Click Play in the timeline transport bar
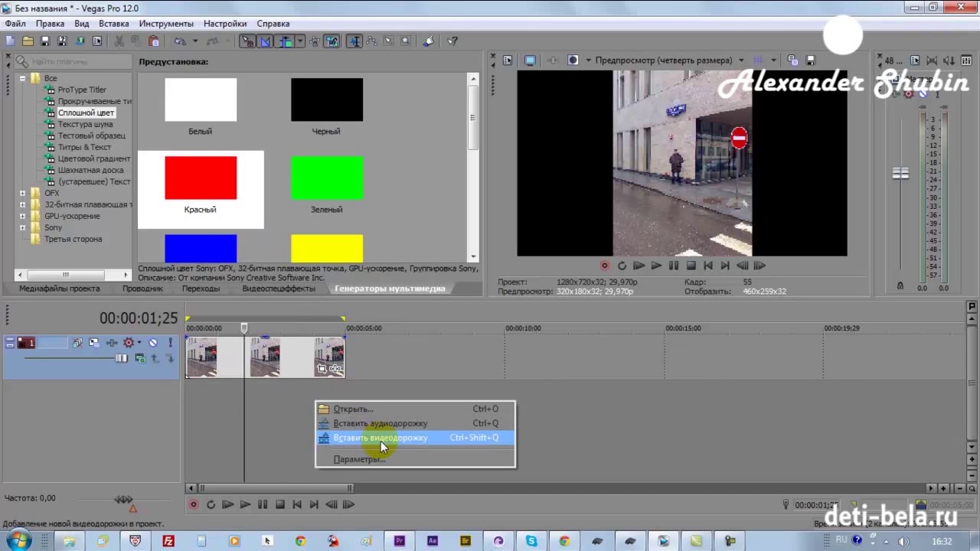 click(245, 504)
